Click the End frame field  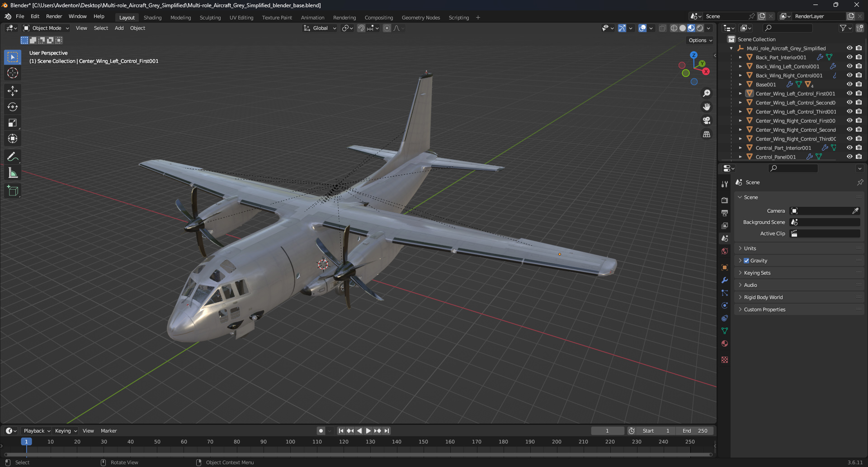(x=695, y=431)
